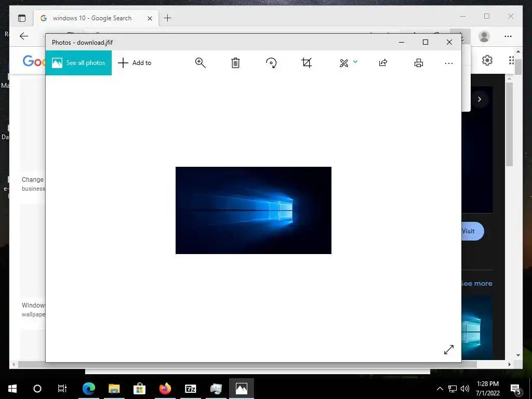Open Edit & Create tool icon

click(x=344, y=63)
